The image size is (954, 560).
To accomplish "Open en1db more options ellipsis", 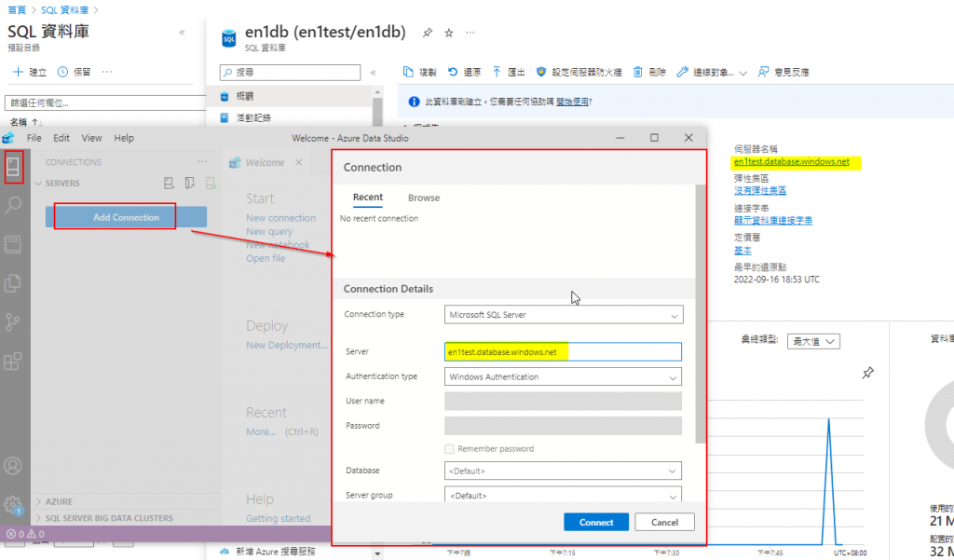I will (x=470, y=33).
